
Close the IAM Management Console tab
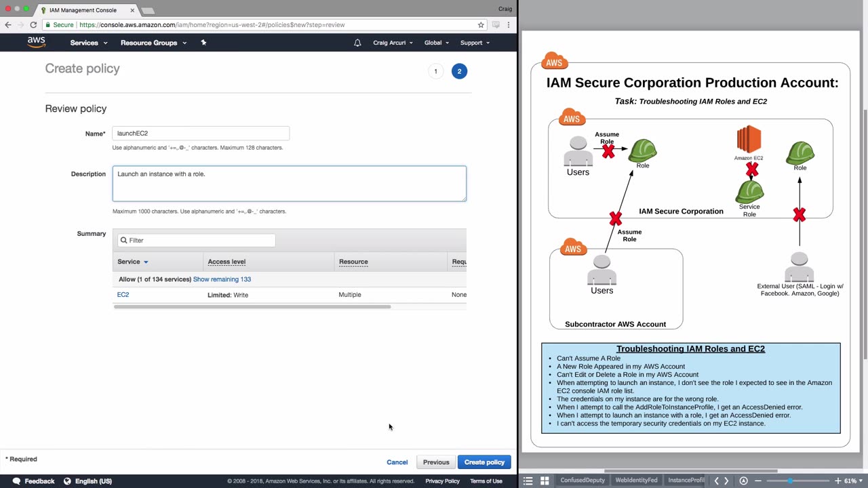[132, 10]
